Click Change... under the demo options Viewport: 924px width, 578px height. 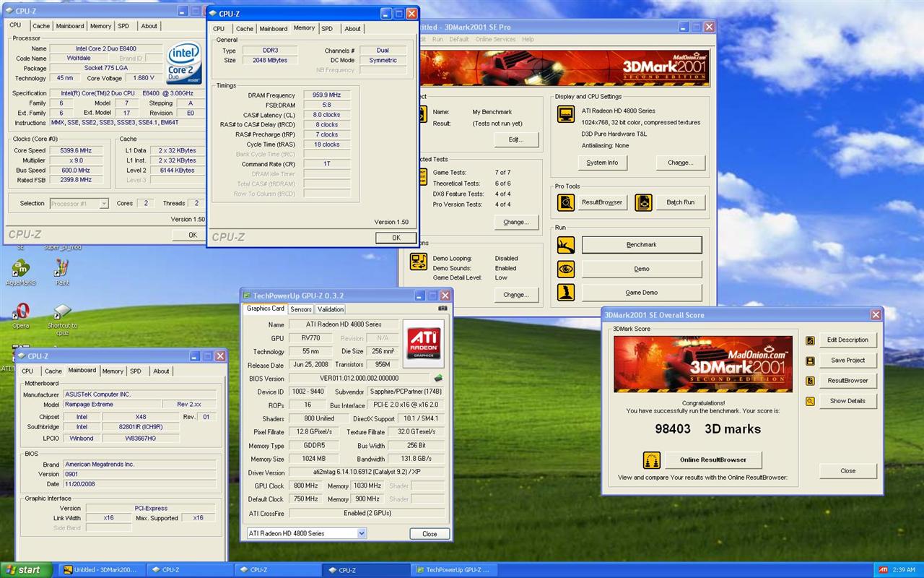516,295
